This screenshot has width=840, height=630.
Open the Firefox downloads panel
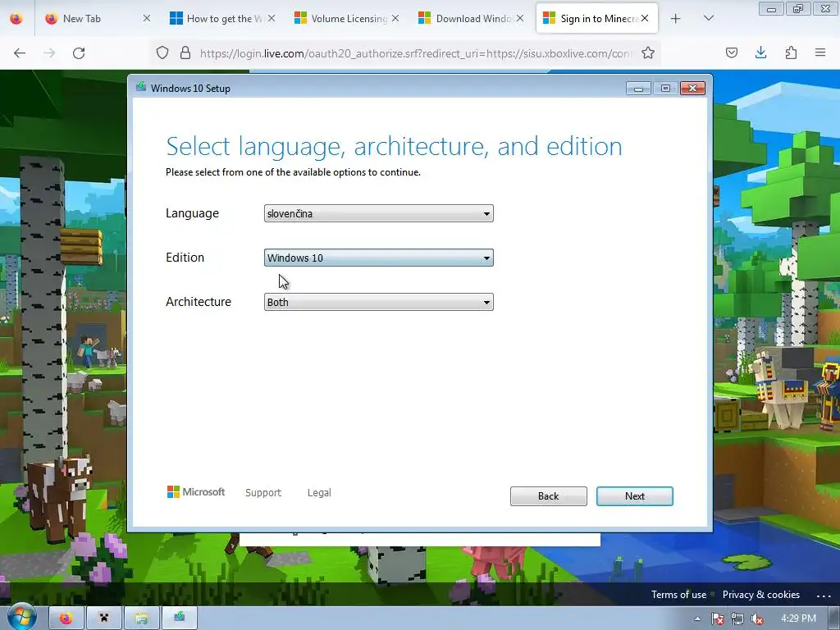coord(760,52)
